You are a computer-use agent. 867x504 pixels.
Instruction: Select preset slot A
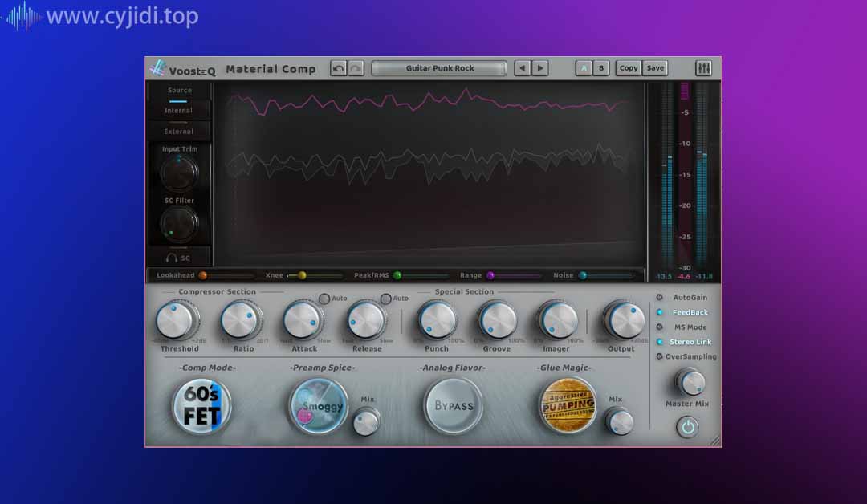coord(584,68)
